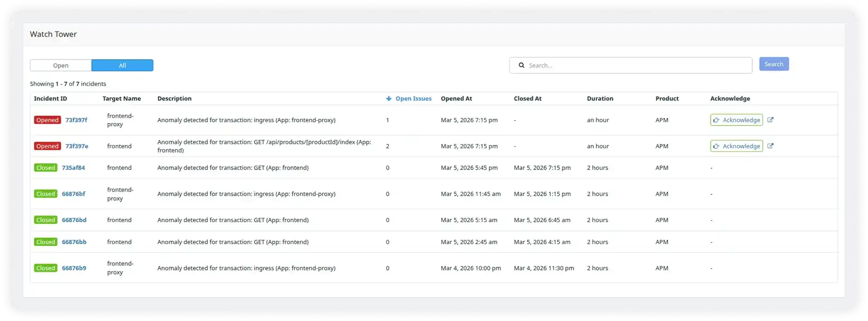
Task: Click the Closed badge for incident 735af84
Action: click(x=46, y=168)
